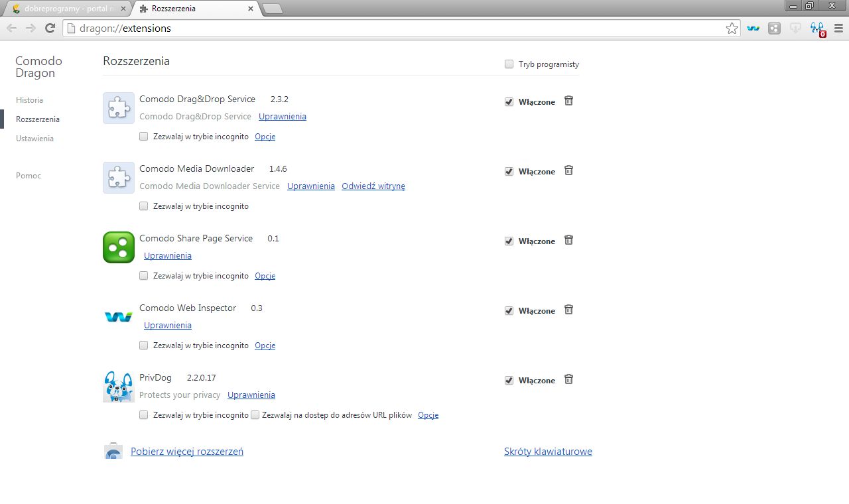Click the green Comodo Share Page icon
The height and width of the screenshot is (504, 849).
click(119, 247)
